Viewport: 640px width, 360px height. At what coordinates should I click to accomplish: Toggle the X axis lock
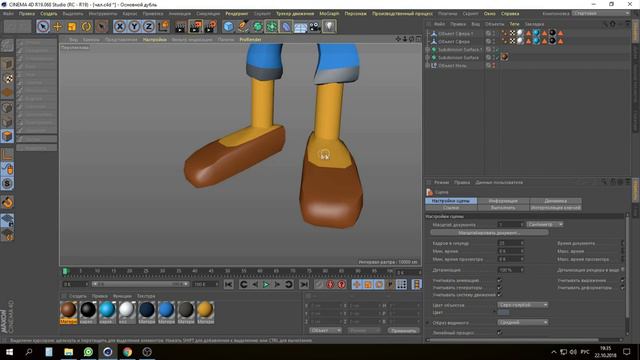[119, 27]
